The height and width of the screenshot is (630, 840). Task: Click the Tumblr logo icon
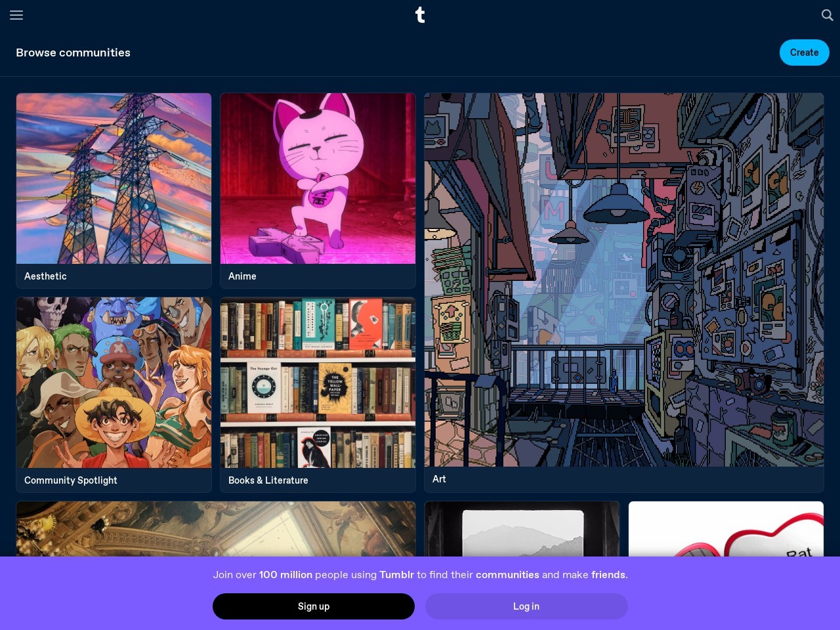(420, 14)
